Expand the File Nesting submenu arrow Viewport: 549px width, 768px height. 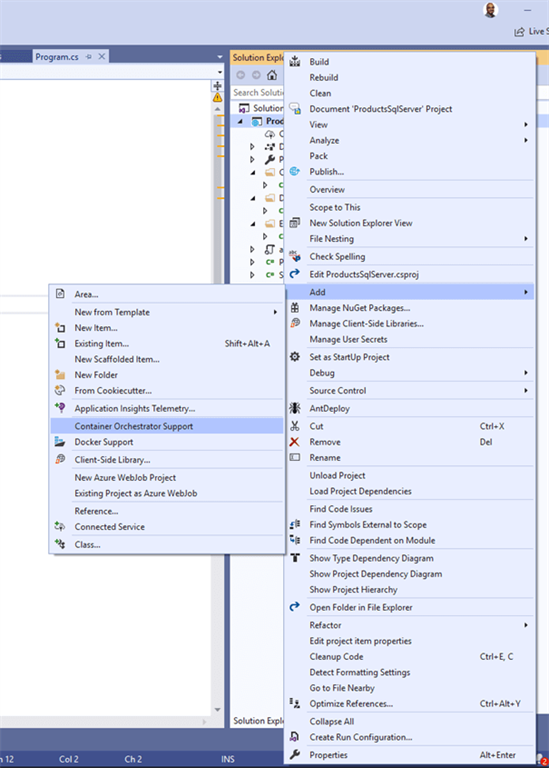(526, 239)
